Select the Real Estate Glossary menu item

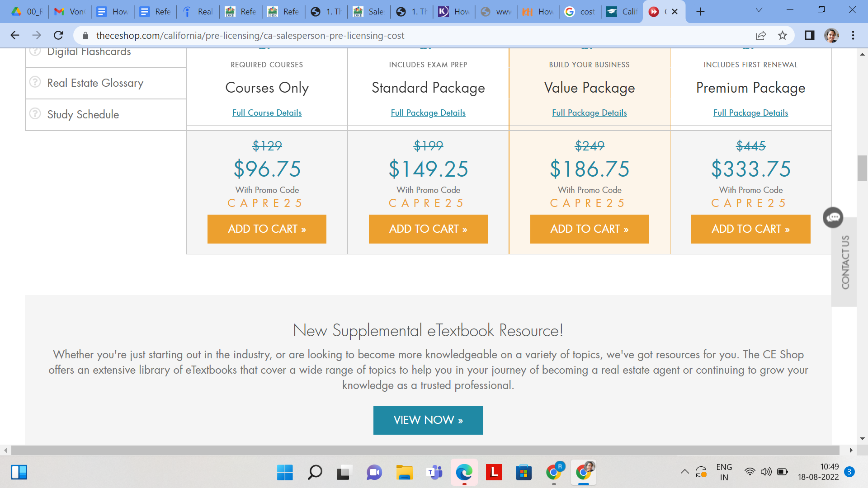95,83
